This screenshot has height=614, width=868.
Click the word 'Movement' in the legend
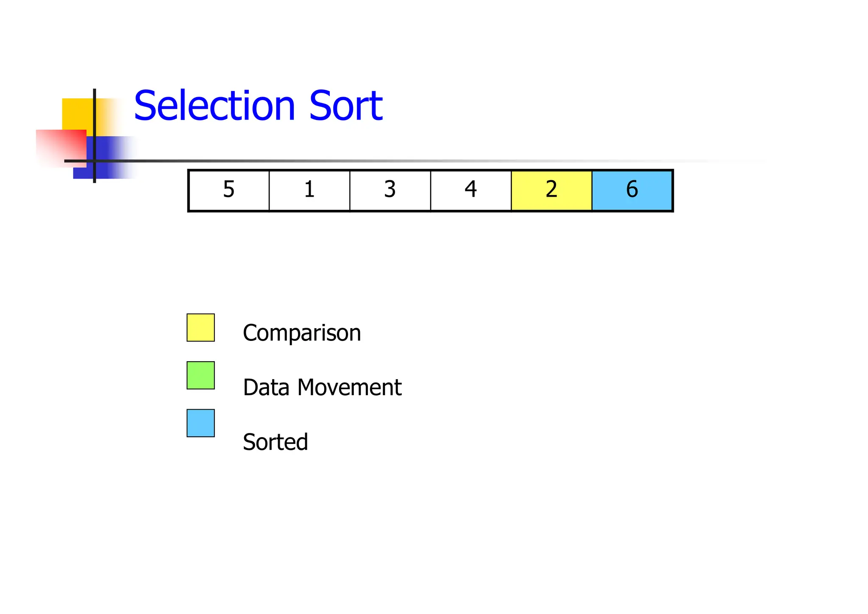click(349, 387)
